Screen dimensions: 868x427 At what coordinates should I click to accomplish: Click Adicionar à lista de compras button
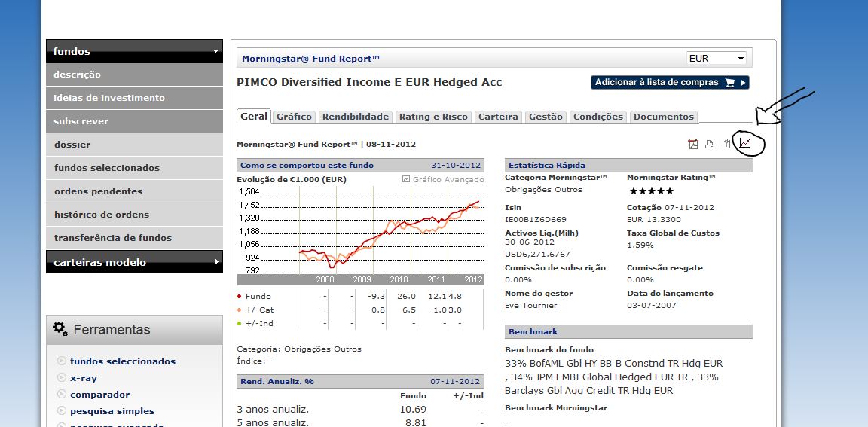point(670,82)
